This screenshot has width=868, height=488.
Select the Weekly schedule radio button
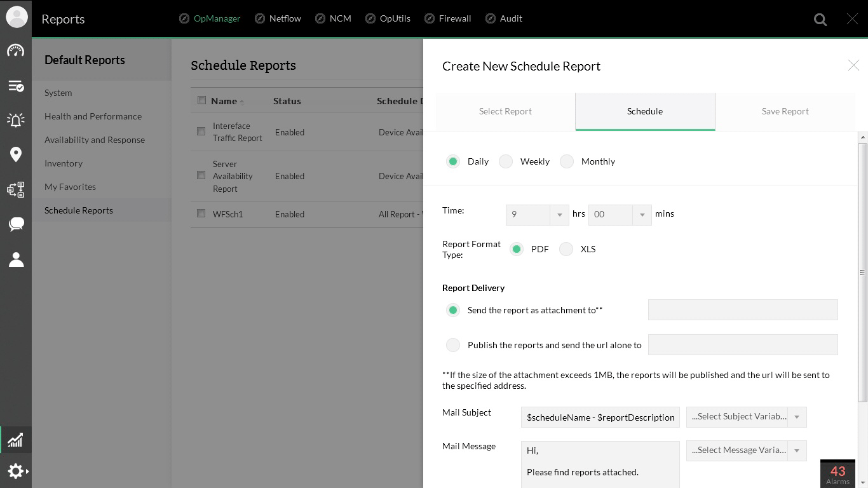(x=506, y=161)
